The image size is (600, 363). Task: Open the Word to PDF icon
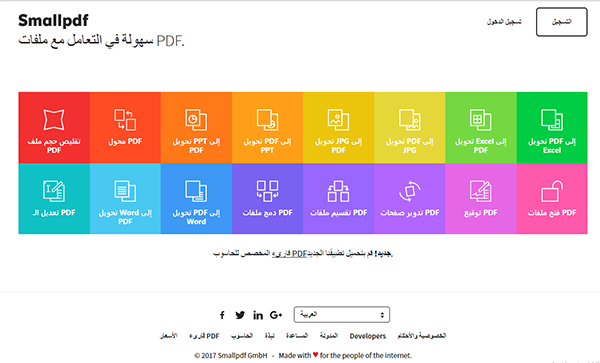(125, 191)
